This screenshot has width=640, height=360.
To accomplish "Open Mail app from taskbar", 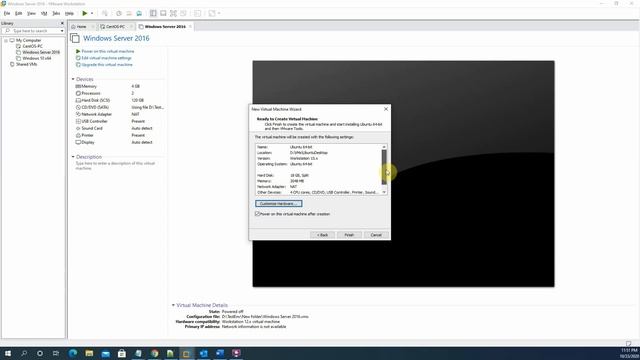I will click(x=106, y=353).
